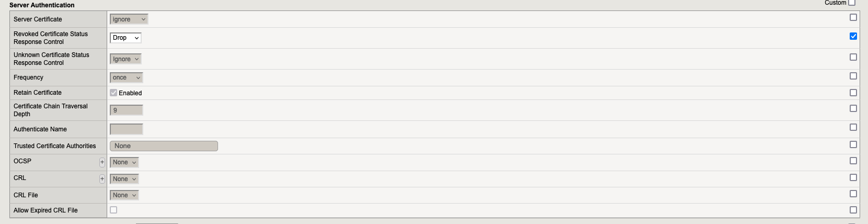
Task: Click the plus icon next to OCSP
Action: 102,162
